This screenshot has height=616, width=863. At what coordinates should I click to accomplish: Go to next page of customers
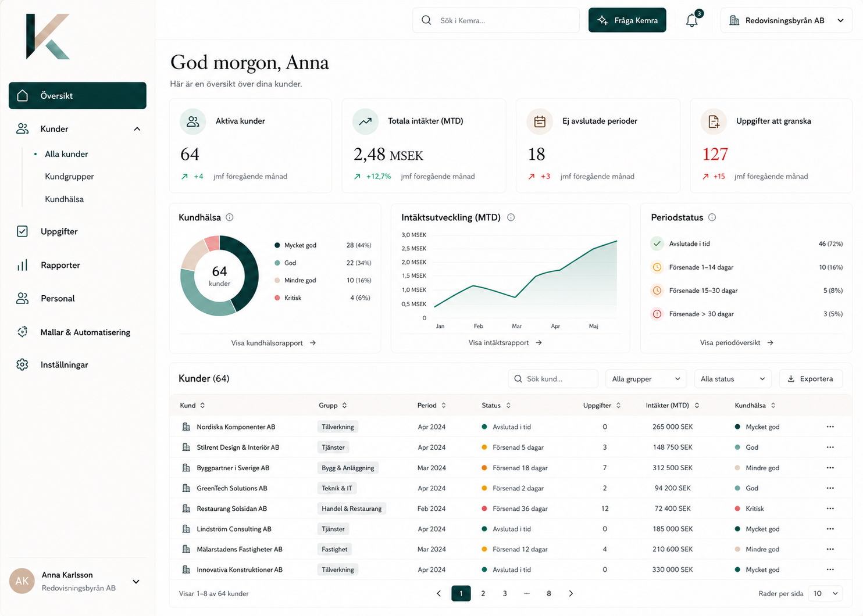pos(571,593)
